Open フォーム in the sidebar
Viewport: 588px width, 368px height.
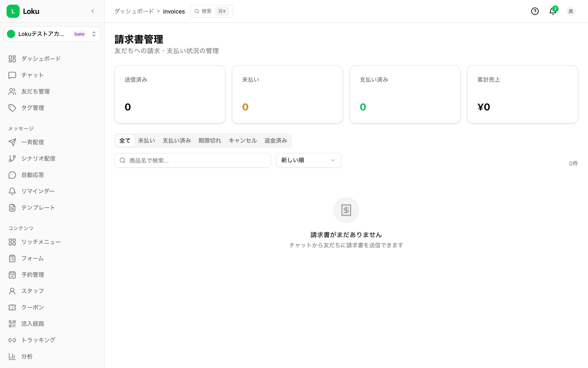click(x=52, y=258)
